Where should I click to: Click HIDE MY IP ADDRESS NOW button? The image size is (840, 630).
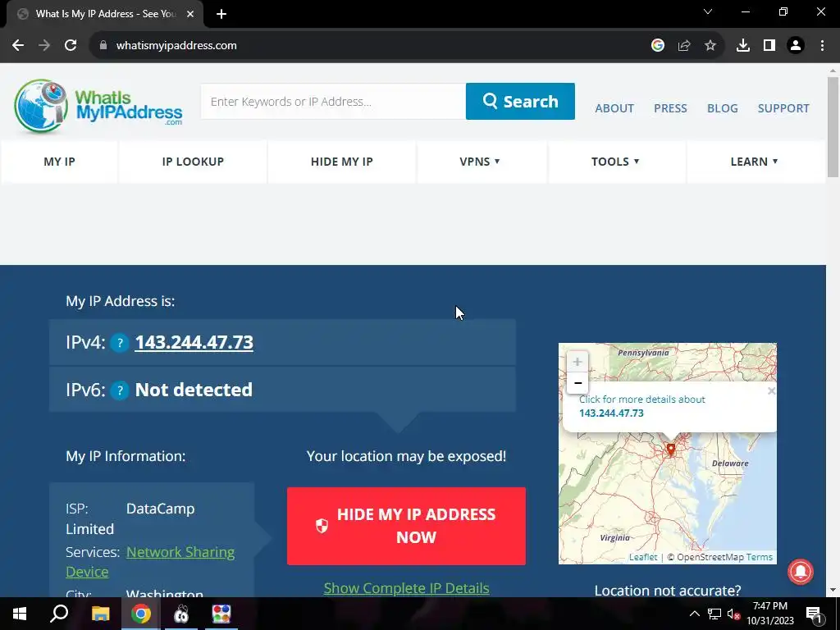point(406,526)
